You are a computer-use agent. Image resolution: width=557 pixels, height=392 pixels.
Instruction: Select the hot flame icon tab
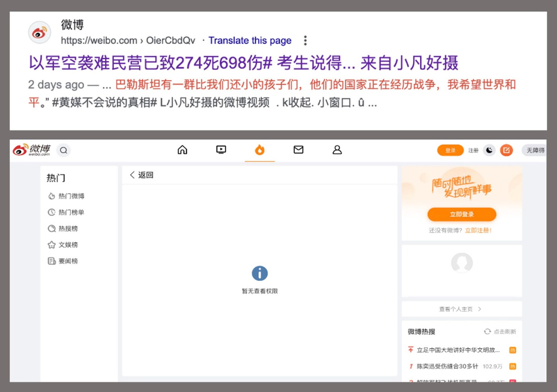click(x=260, y=150)
